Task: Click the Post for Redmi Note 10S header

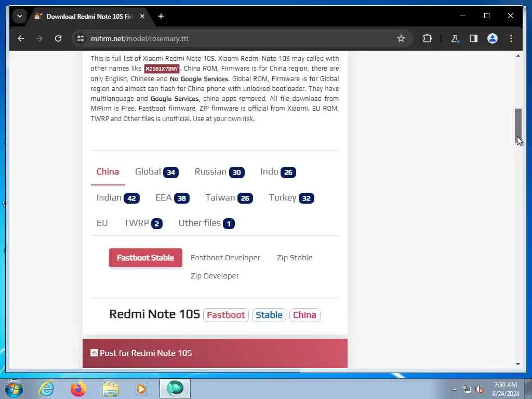Action: coord(215,353)
